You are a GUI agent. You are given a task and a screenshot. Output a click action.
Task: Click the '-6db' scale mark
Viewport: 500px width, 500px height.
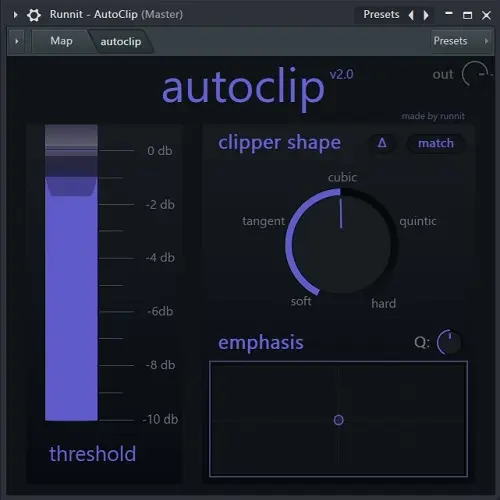[x=160, y=311]
